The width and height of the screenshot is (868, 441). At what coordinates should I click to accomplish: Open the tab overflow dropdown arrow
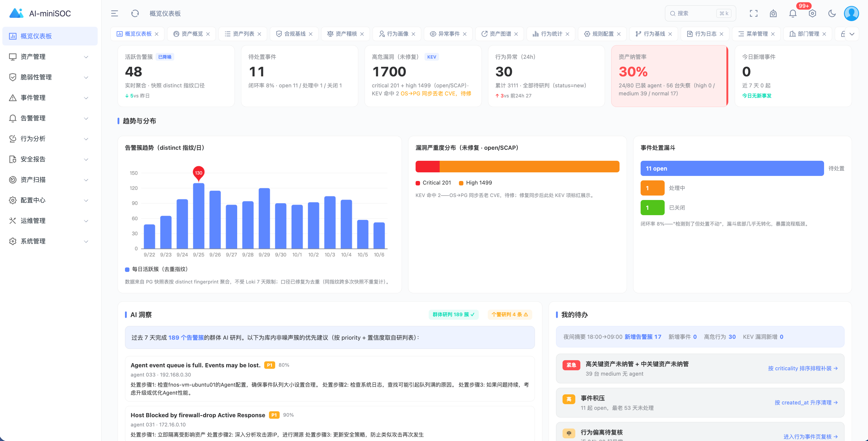[x=852, y=34]
